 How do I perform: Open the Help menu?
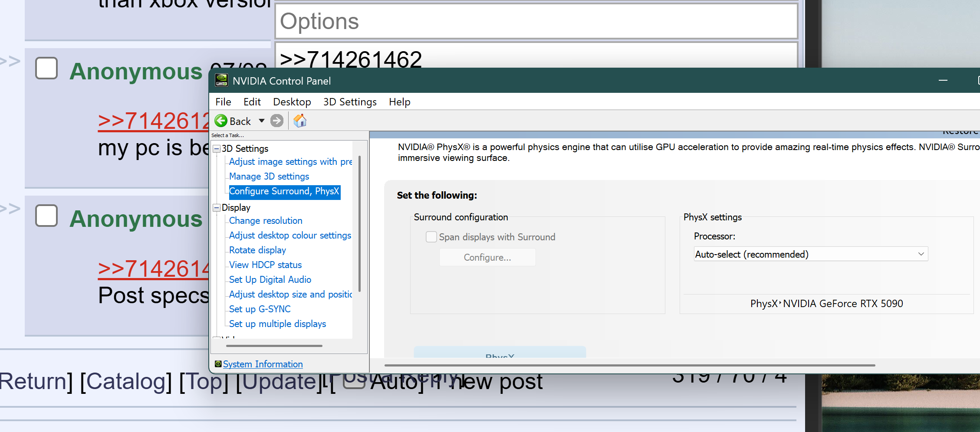coord(400,102)
